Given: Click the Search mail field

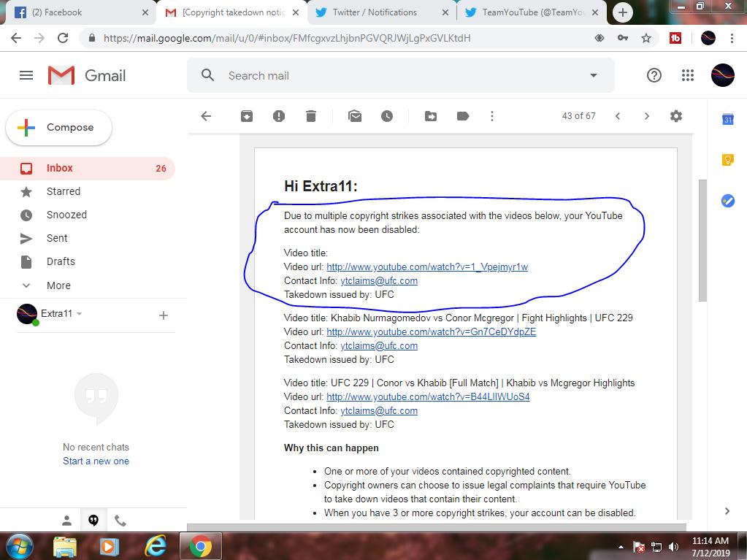Looking at the screenshot, I should tap(401, 75).
